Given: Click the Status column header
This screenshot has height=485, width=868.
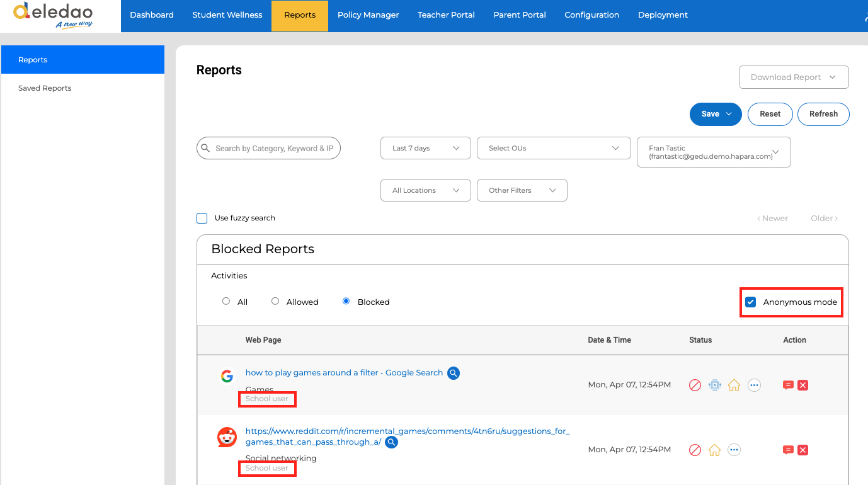Looking at the screenshot, I should [700, 340].
